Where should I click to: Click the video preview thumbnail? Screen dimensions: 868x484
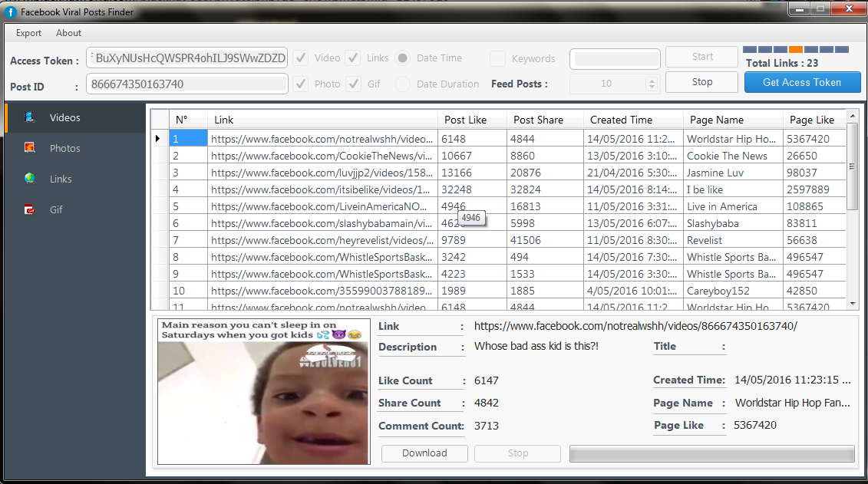[x=264, y=392]
